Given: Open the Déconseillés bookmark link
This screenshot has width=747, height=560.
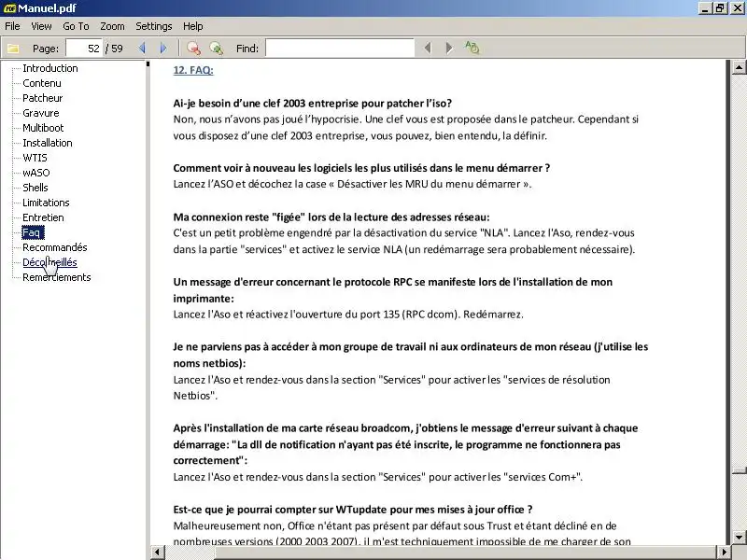Looking at the screenshot, I should (49, 262).
